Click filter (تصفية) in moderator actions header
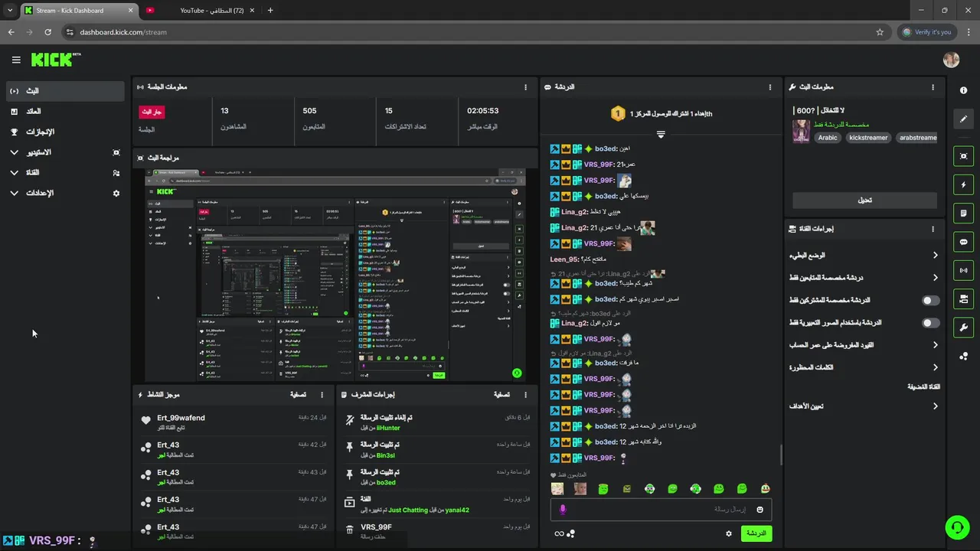The image size is (980, 551). (x=501, y=395)
